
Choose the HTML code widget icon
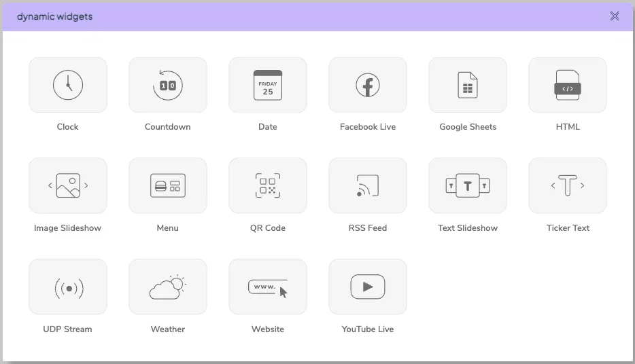pyautogui.click(x=568, y=85)
